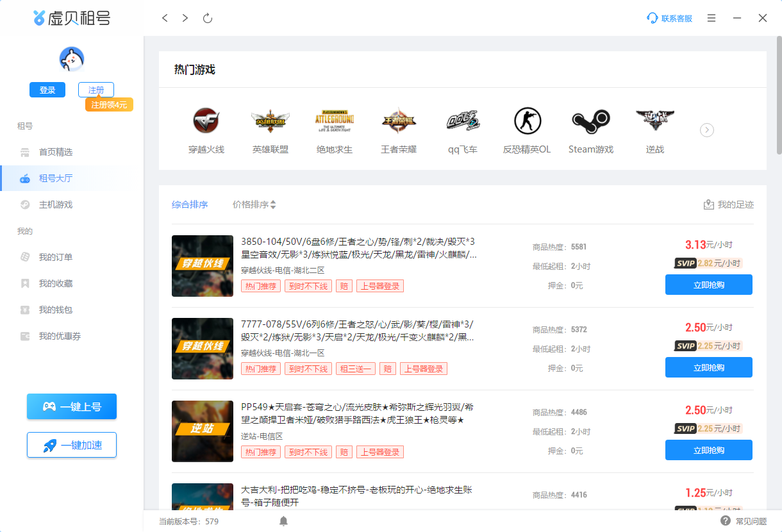Open 联系客服 support link
This screenshot has height=532, width=782.
click(670, 19)
